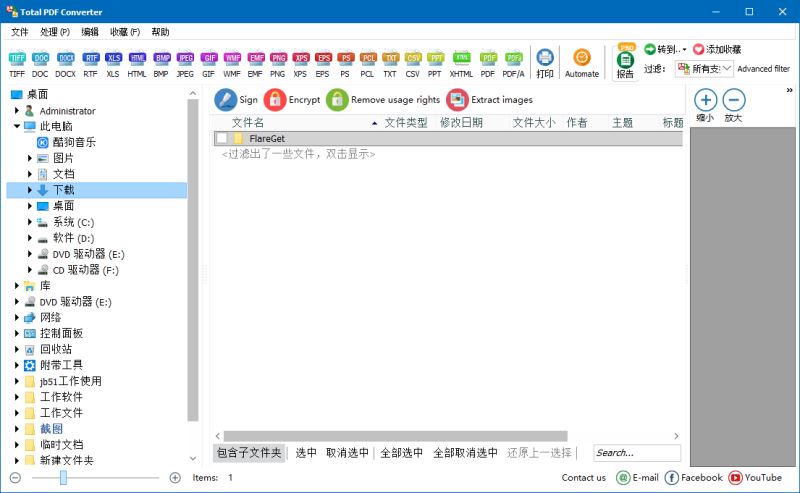The height and width of the screenshot is (493, 800).
Task: Expand the 图片 folder node
Action: point(30,158)
